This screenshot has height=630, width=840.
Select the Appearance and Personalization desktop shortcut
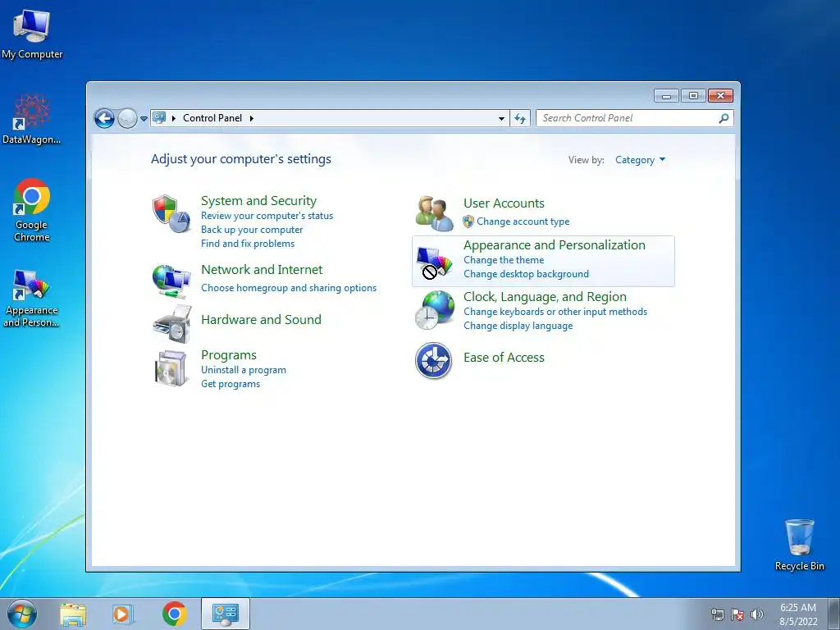point(32,298)
